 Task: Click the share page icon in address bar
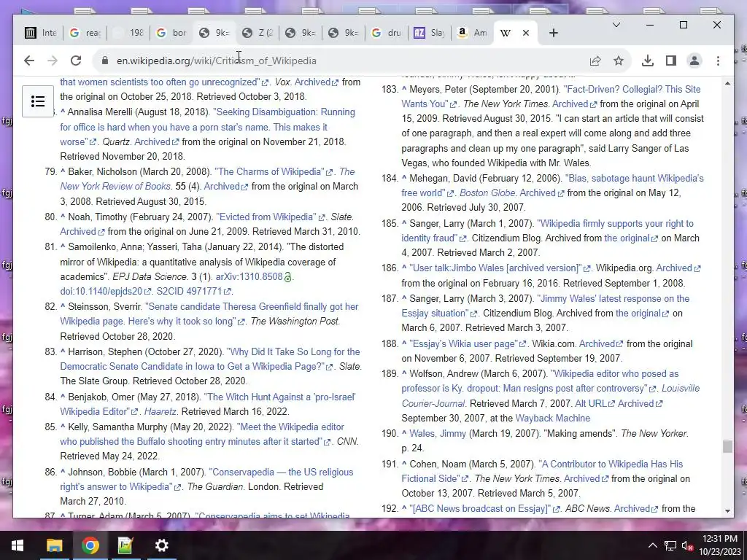pyautogui.click(x=595, y=61)
